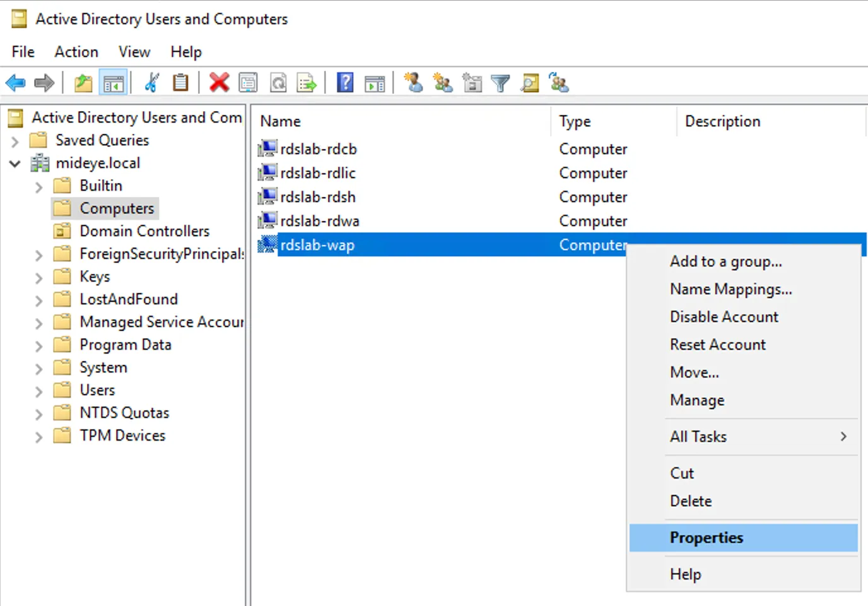Collapse the mideye.local domain tree

(x=15, y=163)
